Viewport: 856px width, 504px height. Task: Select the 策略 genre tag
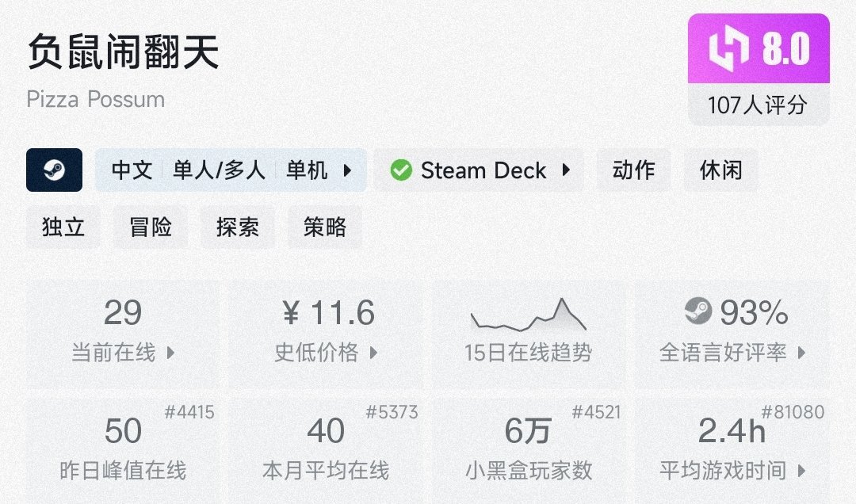click(x=325, y=227)
